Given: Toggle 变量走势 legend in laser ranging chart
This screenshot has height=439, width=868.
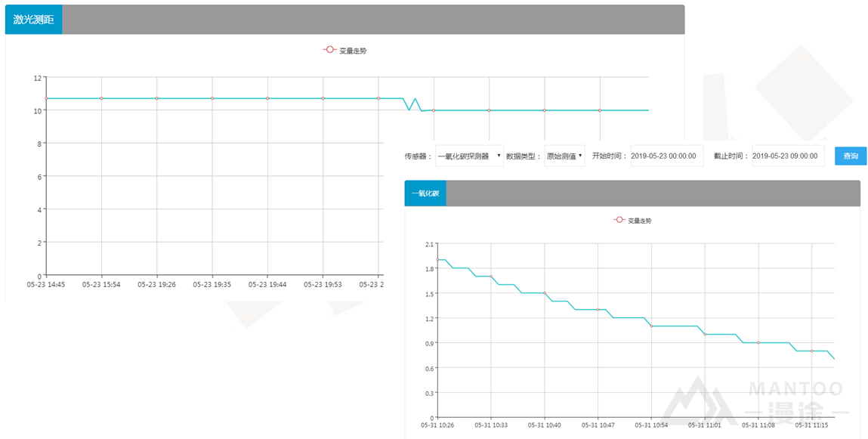Looking at the screenshot, I should pos(344,51).
